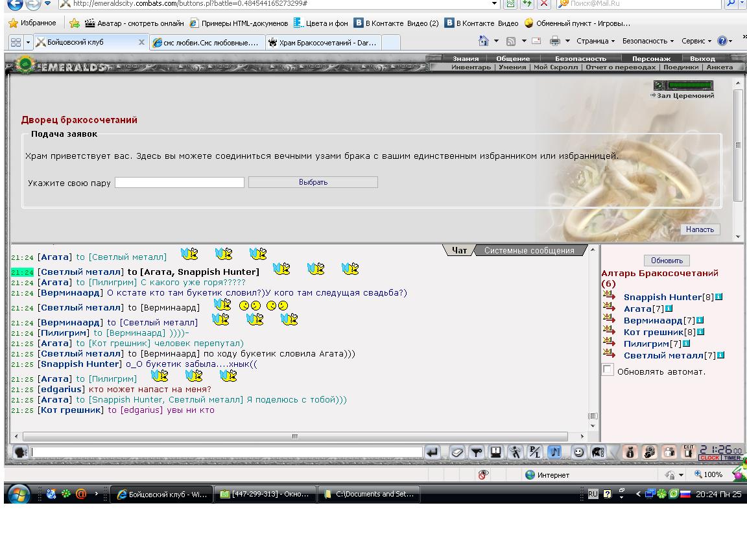Switch to смс любви browser tab
Image resolution: width=747 pixels, height=560 pixels.
(206, 42)
